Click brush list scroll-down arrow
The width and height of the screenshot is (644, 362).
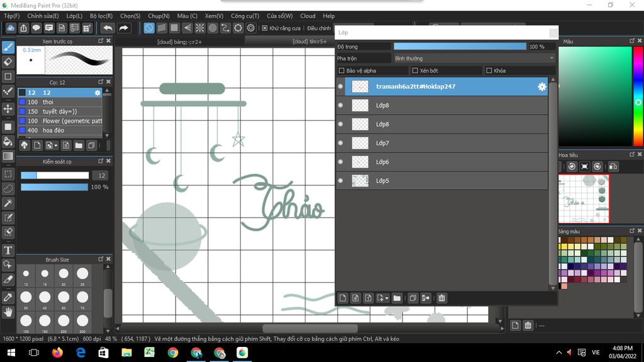[x=107, y=136]
